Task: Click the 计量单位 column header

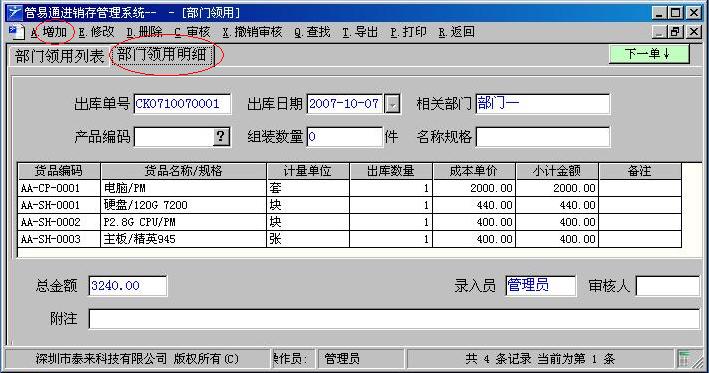Action: coord(308,171)
